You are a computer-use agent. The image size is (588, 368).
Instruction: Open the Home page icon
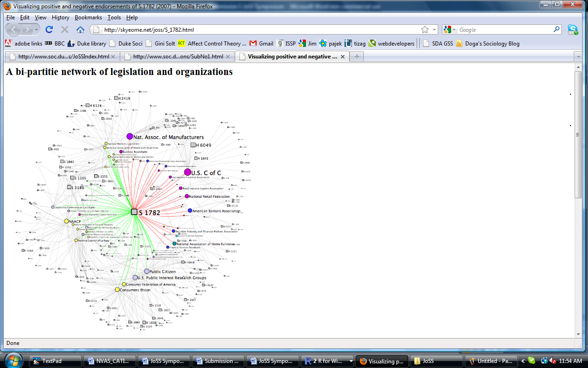coord(80,29)
